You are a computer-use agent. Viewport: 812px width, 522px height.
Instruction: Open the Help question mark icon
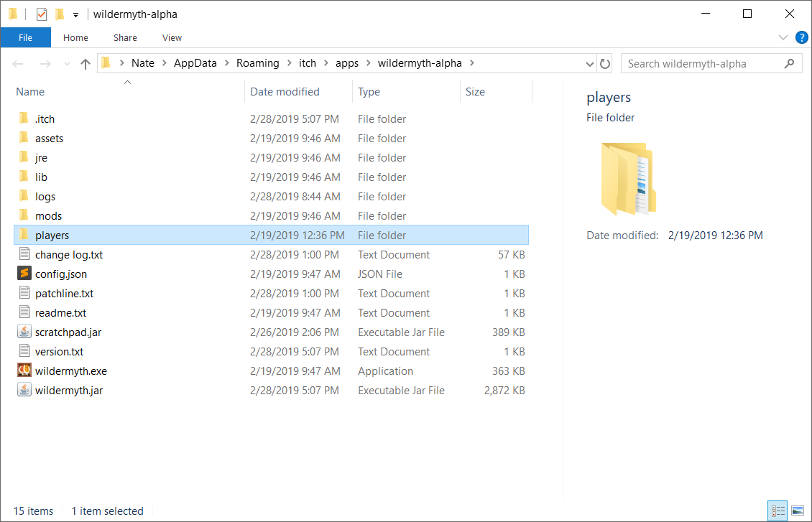(801, 37)
